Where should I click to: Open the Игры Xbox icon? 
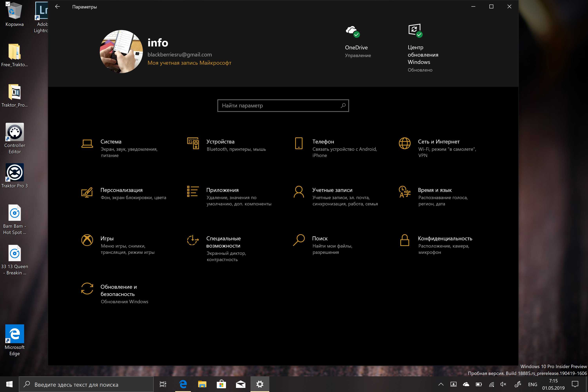[x=87, y=240]
